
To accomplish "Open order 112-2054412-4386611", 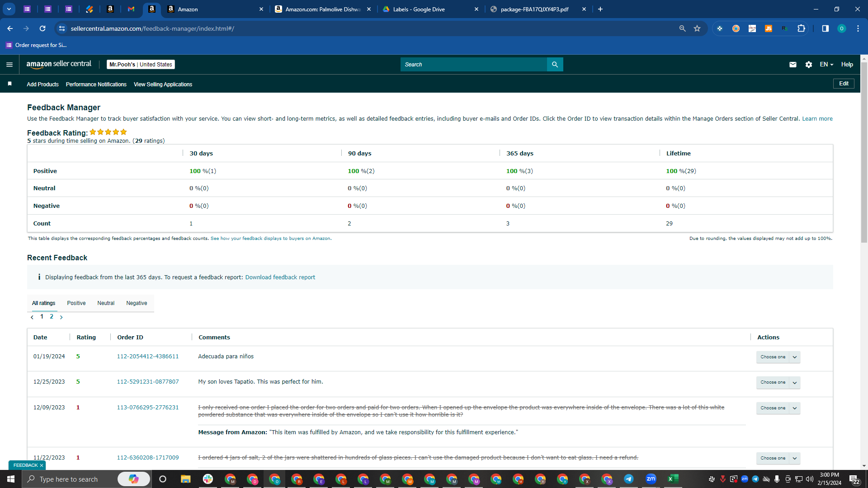I will click(x=148, y=357).
